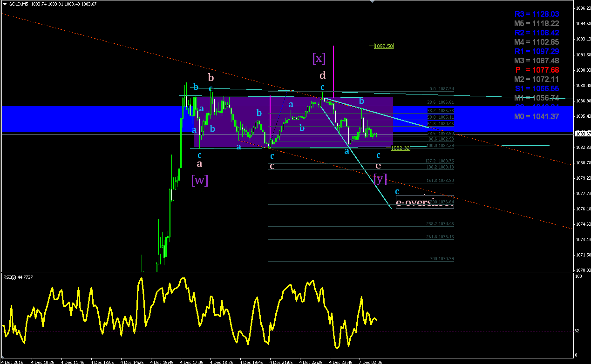Click the RSI 32 level value
This screenshot has width=591, height=364.
click(577, 331)
